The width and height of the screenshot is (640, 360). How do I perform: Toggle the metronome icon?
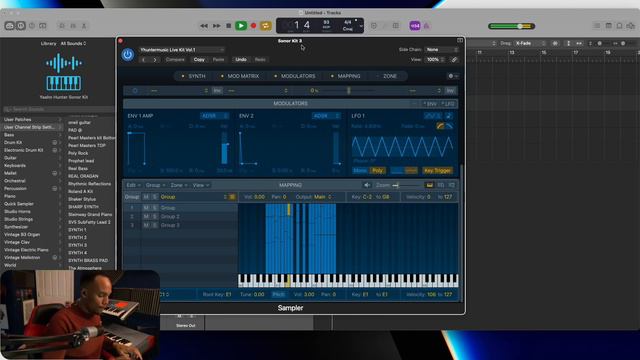(x=427, y=26)
